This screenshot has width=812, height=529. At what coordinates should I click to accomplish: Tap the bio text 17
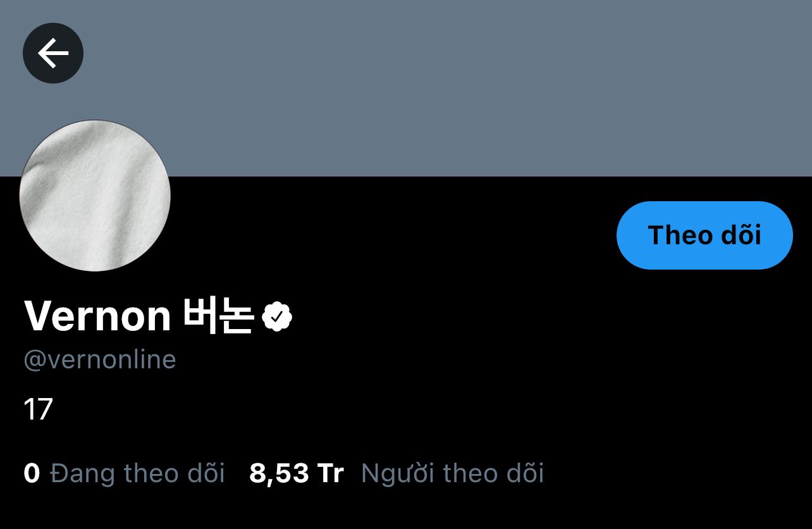pos(38,410)
